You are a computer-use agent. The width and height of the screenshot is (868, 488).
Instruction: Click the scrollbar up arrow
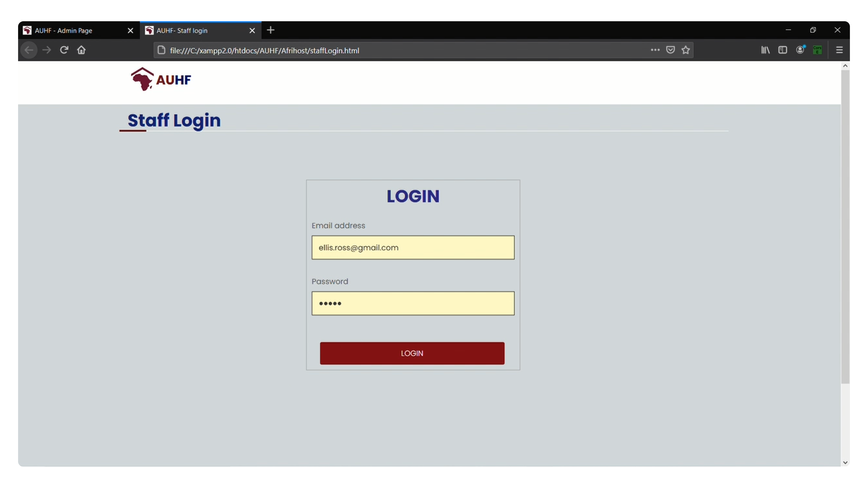tap(845, 66)
